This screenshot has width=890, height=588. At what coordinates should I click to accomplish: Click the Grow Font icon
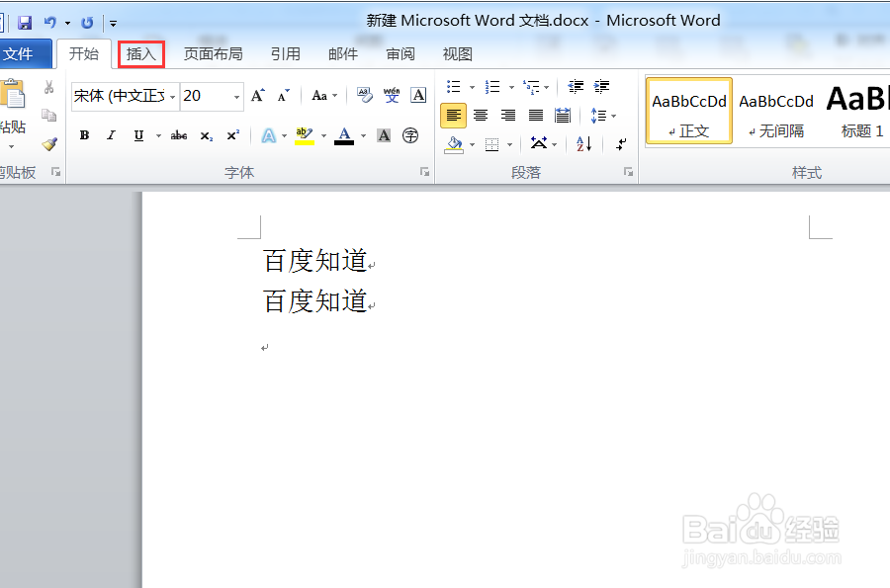258,95
